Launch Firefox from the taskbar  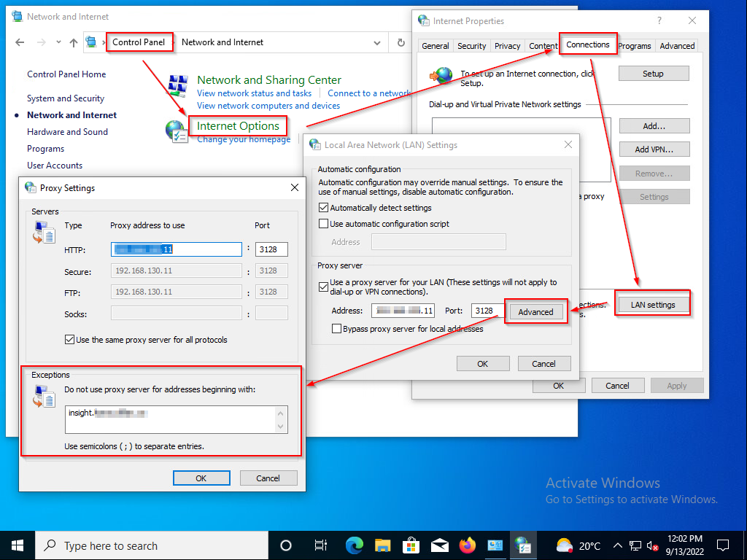[x=468, y=545]
